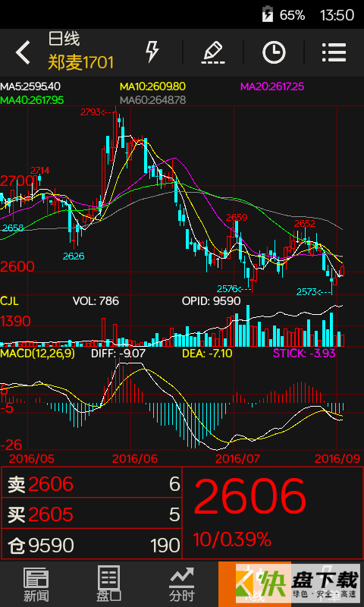Tap the CJL volume indicator label

[x=9, y=300]
